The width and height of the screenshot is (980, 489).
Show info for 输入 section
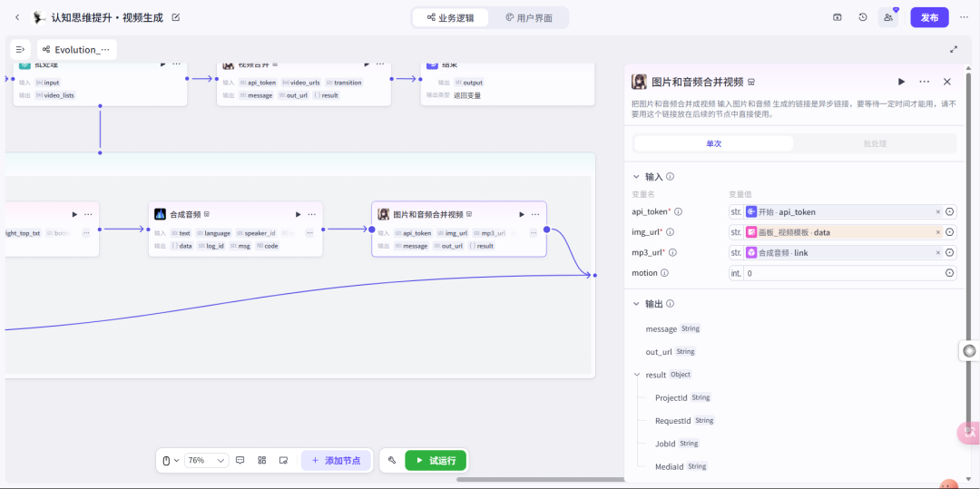(670, 177)
